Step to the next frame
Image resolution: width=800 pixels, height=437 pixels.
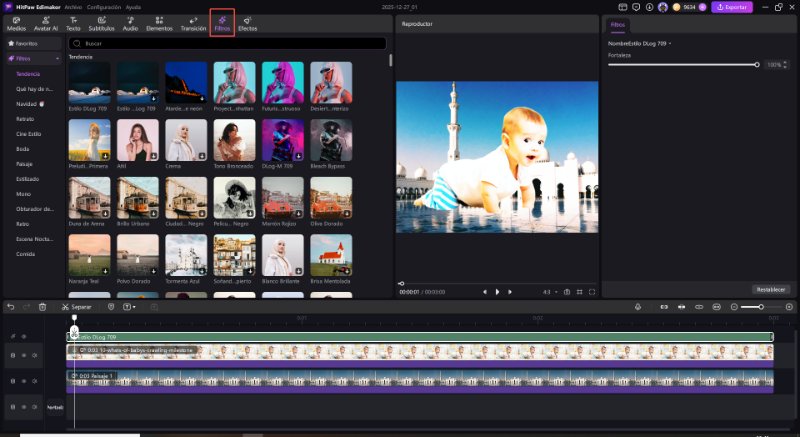pyautogui.click(x=510, y=292)
